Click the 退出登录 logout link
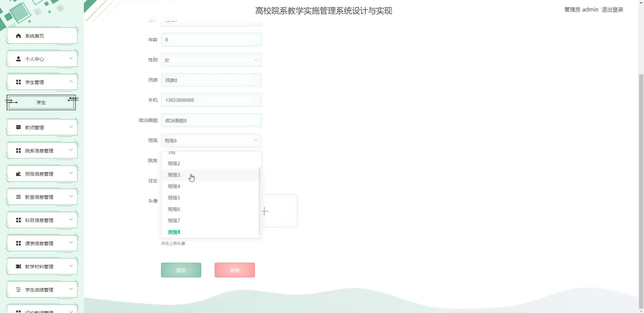 [612, 10]
